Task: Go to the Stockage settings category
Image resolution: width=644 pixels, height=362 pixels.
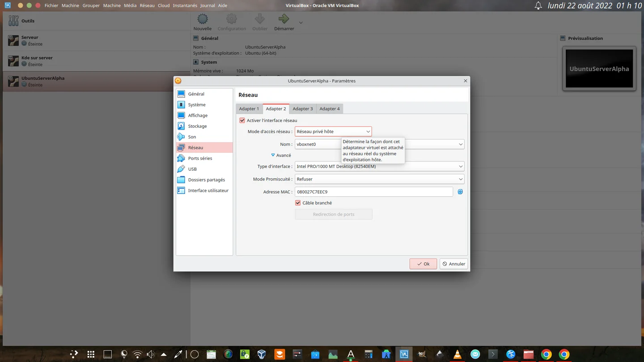Action: [x=204, y=126]
